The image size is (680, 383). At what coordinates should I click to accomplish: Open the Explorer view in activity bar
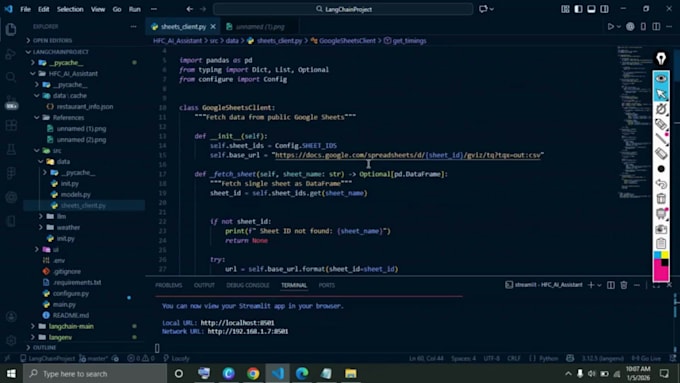click(11, 29)
